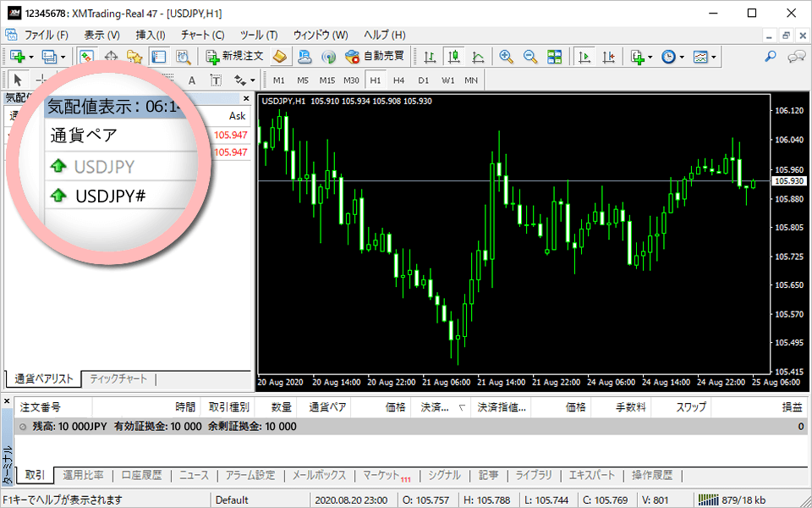Select the crosshair cursor tool
This screenshot has width=812, height=508.
pyautogui.click(x=40, y=80)
